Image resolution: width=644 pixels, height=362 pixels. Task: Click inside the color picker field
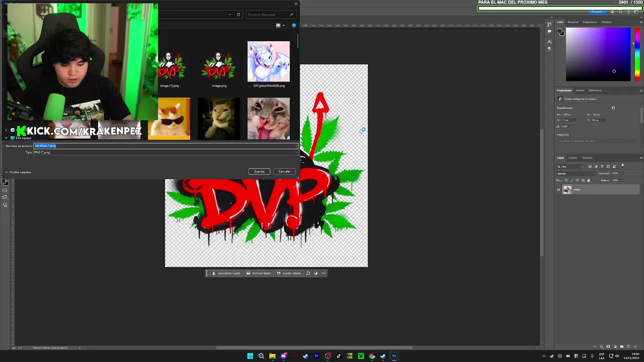[598, 54]
